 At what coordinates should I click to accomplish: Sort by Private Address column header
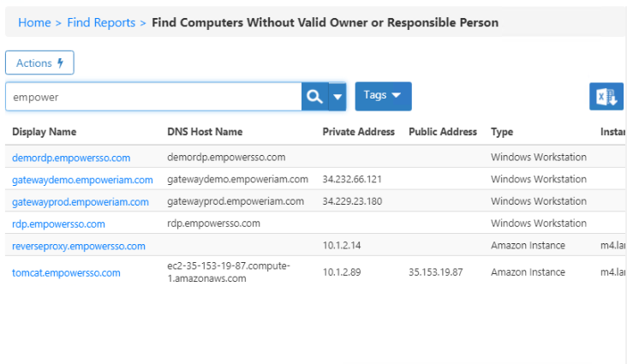click(x=358, y=132)
